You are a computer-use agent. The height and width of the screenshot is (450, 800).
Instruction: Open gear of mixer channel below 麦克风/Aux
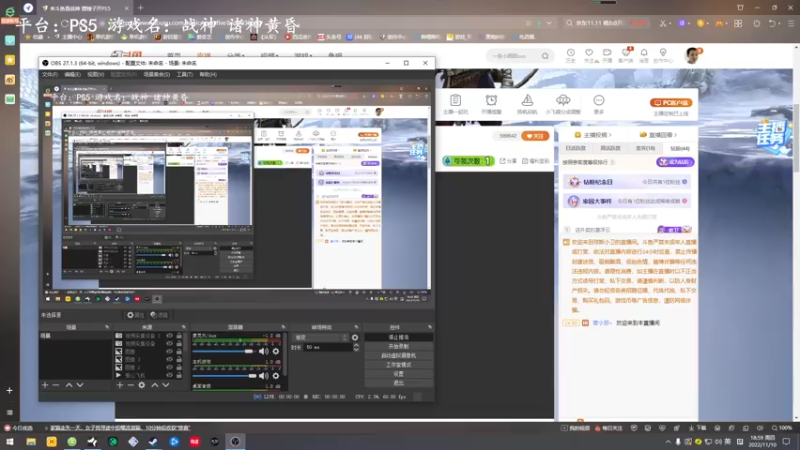pyautogui.click(x=276, y=376)
